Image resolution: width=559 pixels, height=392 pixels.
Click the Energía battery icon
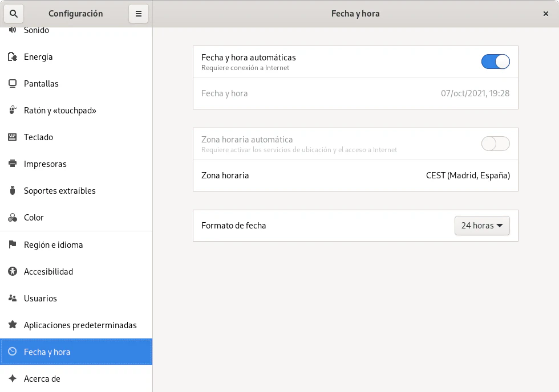click(13, 57)
